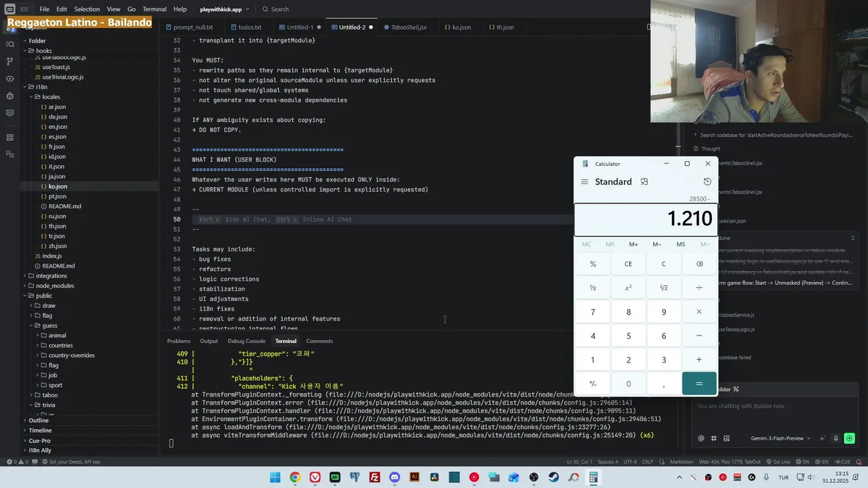Switch to the Debug Console tab
The height and width of the screenshot is (488, 868).
pos(247,341)
